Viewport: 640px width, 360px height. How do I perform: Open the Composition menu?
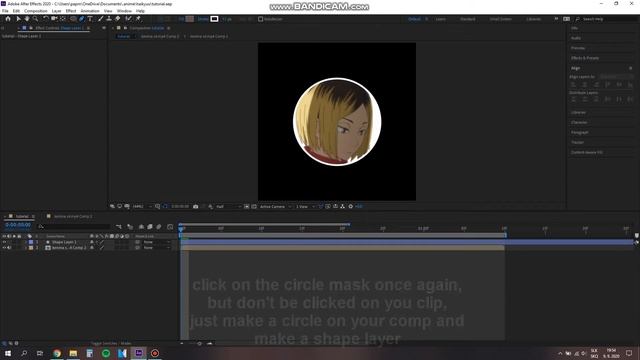(36, 11)
